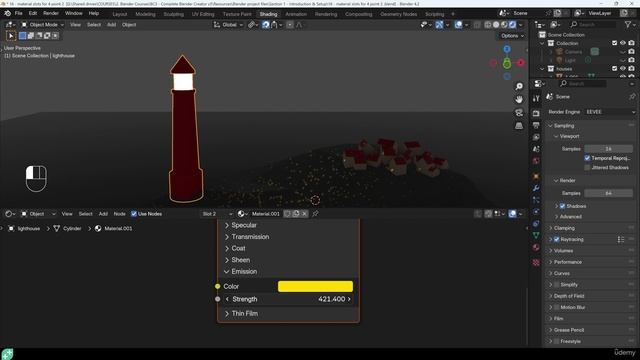Screen dimensions: 640x360
Task: Open the Render menu in the top bar
Action: point(51,13)
